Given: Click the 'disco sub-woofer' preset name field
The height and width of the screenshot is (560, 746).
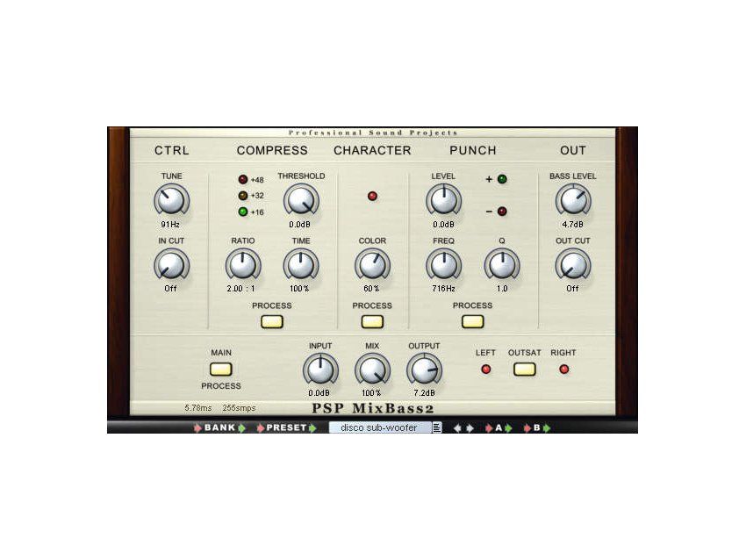Looking at the screenshot, I should click(380, 427).
